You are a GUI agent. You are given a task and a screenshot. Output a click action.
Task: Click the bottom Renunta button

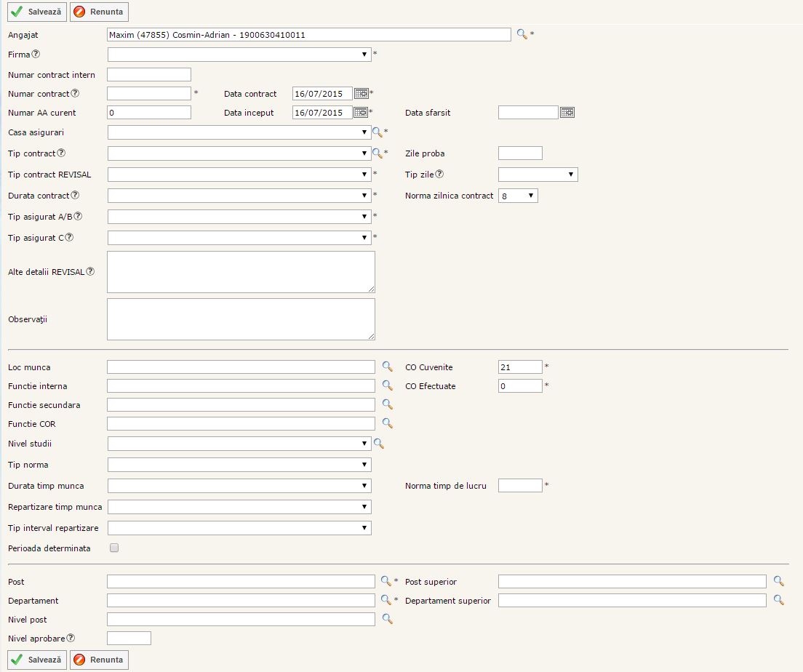99,660
